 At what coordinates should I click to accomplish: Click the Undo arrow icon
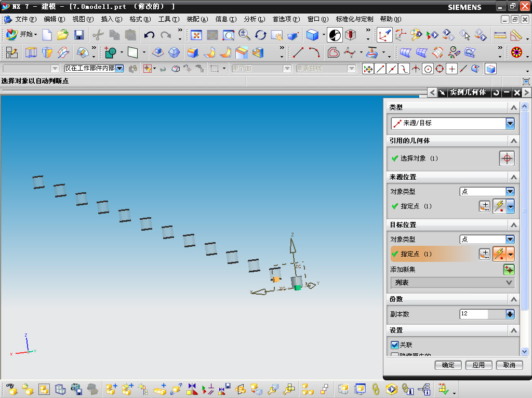(149, 35)
